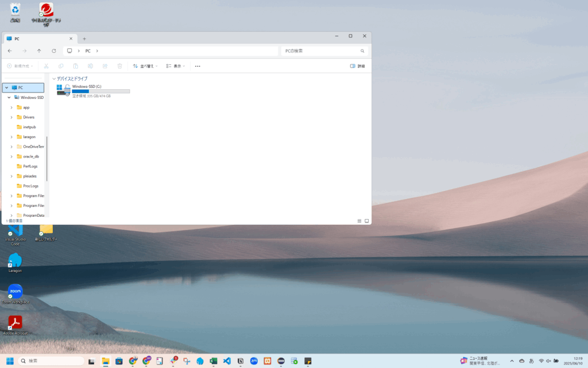588x368 pixels.
Task: Switch to large thumbnails view in status bar
Action: click(x=366, y=221)
